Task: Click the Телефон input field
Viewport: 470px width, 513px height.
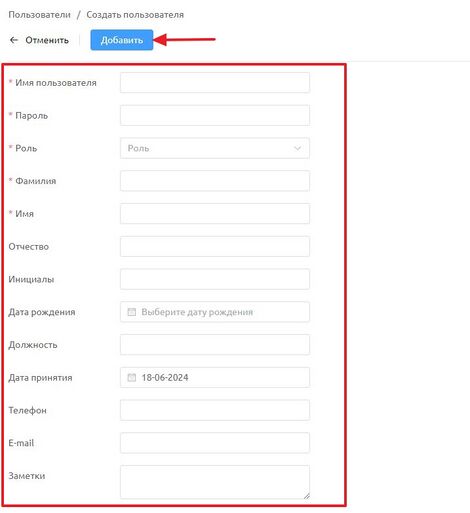Action: click(215, 410)
